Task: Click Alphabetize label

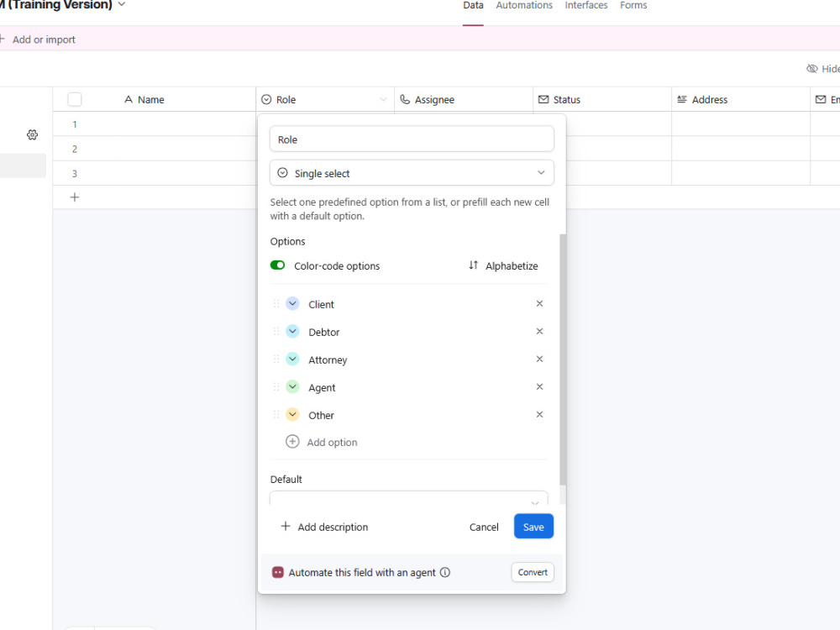Action: 512,265
